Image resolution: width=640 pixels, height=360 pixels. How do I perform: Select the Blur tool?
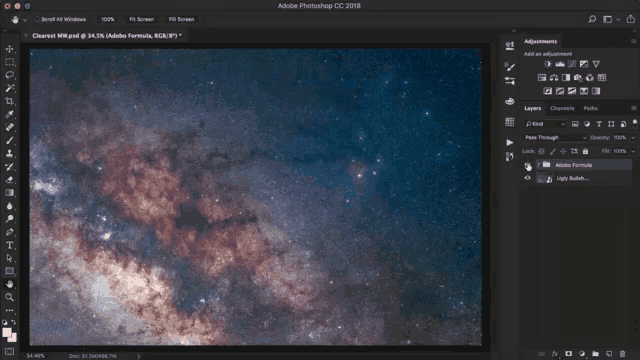click(9, 206)
